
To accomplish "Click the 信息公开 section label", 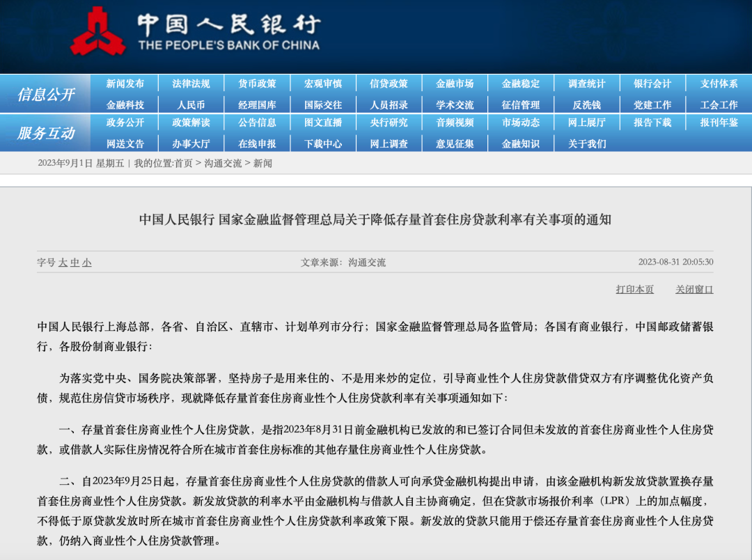I will tap(45, 95).
